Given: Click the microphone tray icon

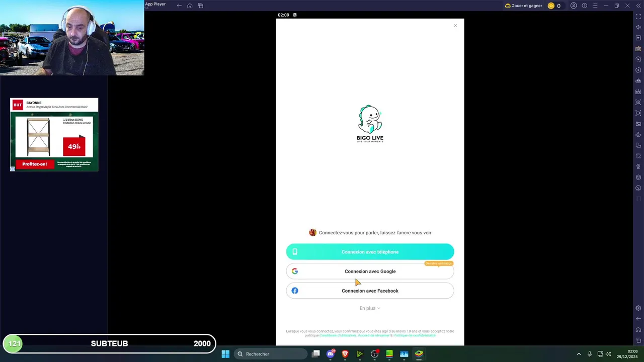Looking at the screenshot, I should pos(590,354).
